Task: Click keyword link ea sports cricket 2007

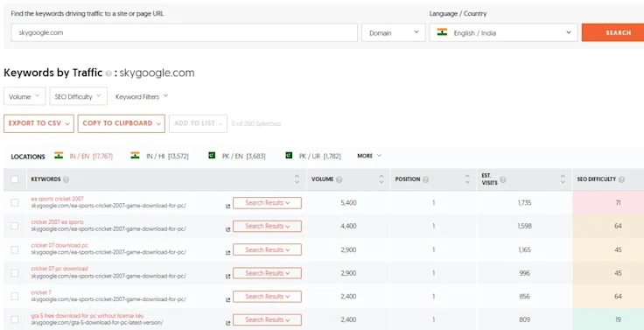Action: click(x=58, y=199)
